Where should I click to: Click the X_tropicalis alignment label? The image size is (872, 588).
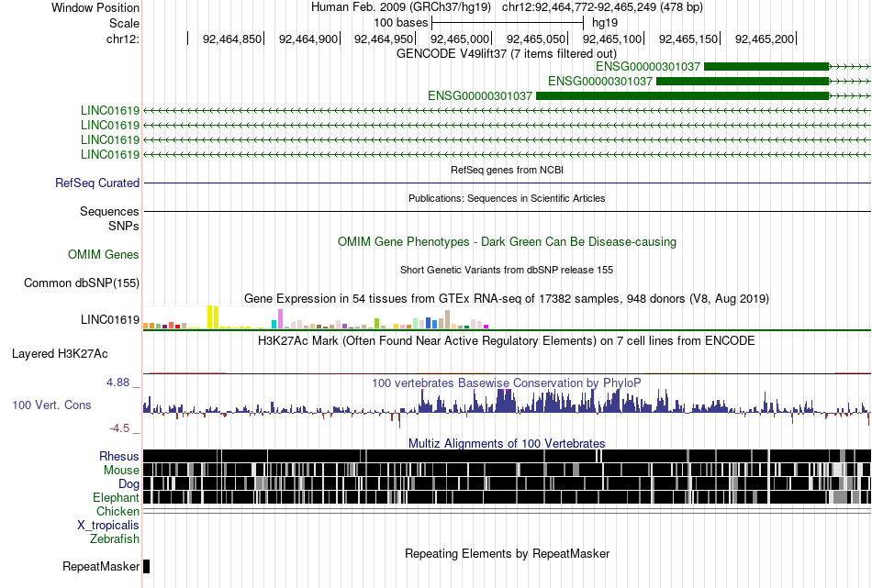(108, 526)
